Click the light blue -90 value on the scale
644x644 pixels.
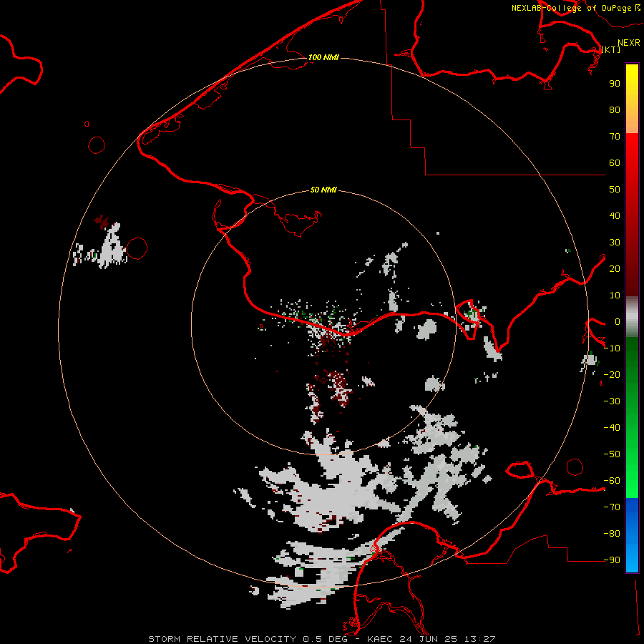coord(612,560)
